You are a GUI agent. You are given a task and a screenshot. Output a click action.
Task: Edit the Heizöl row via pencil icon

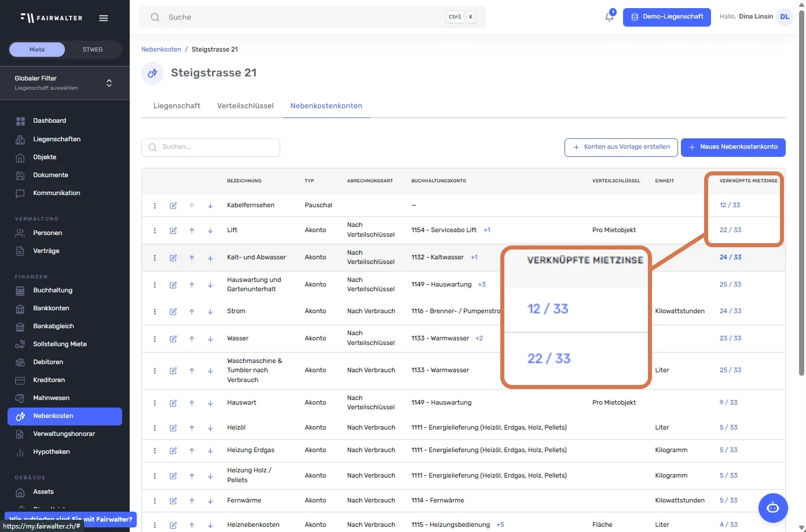[x=173, y=428]
